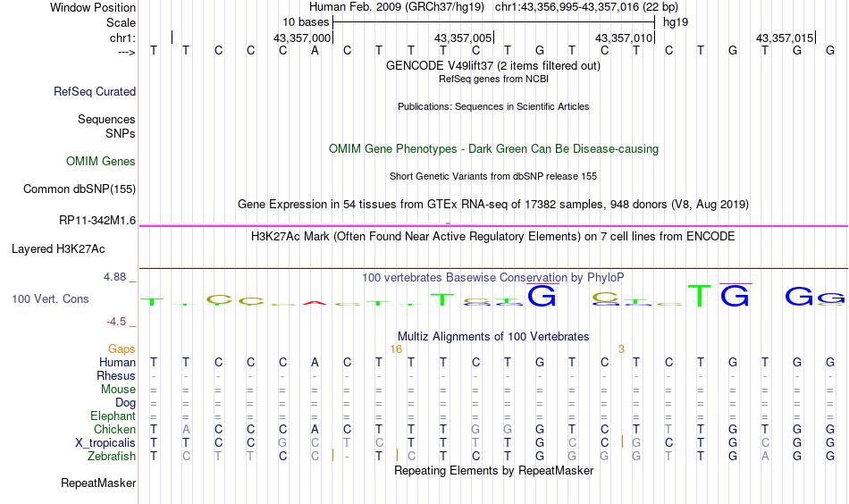Click the 43,357,000 coordinate marker
Viewport: 849px width, 504px height.
coord(301,38)
